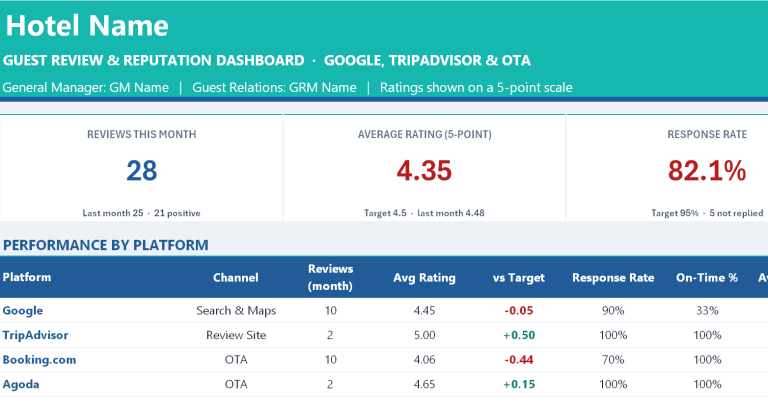
Task: Select Booking.com's 100% on-time cell
Action: (707, 359)
